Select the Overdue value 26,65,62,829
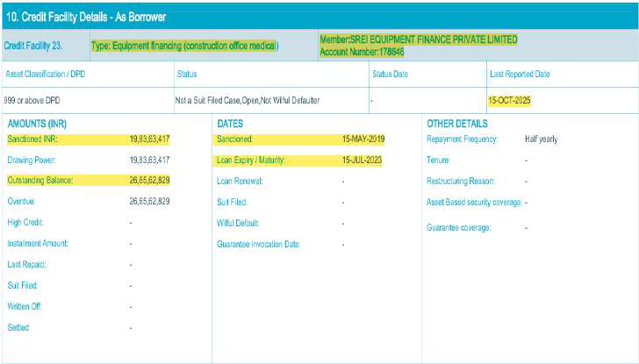The image size is (639, 364). point(149,201)
